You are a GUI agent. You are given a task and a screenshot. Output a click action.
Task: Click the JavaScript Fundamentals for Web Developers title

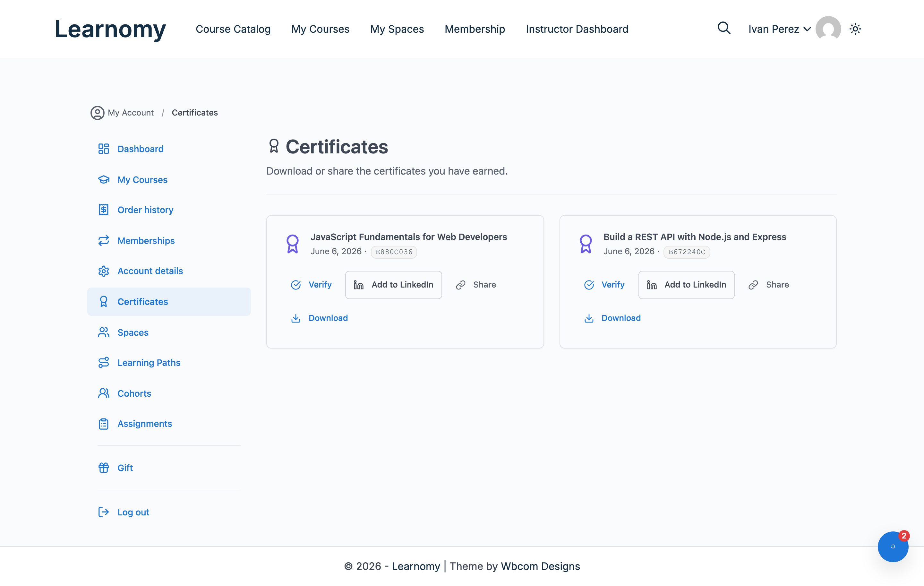point(409,237)
